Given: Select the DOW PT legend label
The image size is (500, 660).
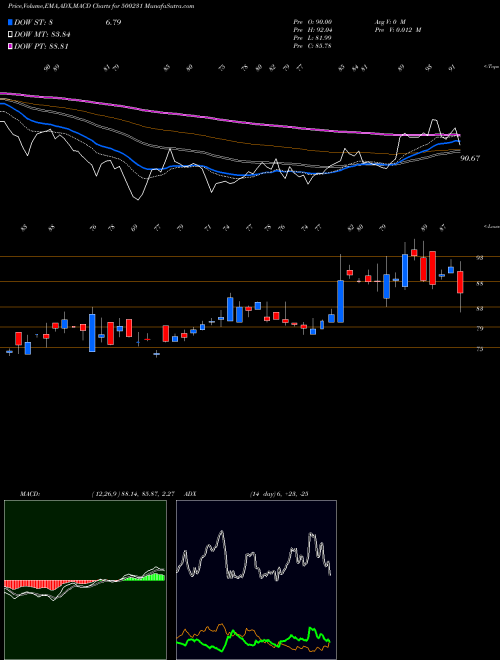Looking at the screenshot, I should pyautogui.click(x=41, y=46).
